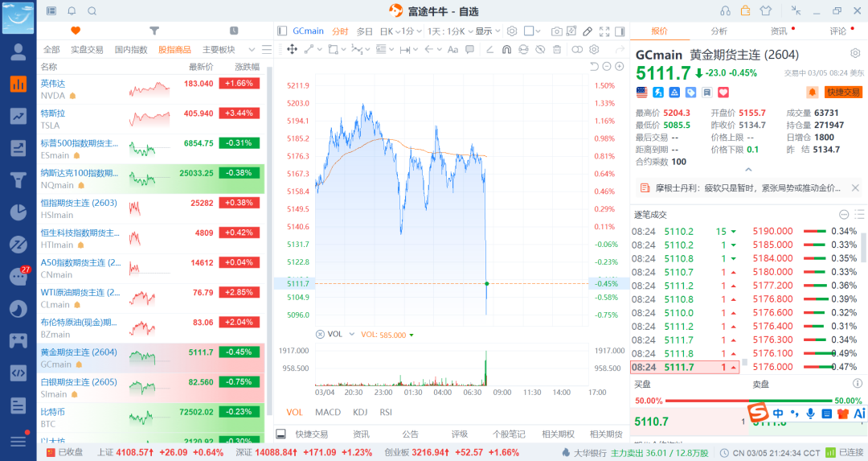Open the code bracket sidebar icon

point(18,373)
